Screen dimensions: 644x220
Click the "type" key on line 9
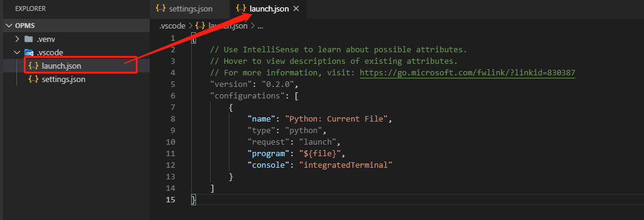(261, 131)
